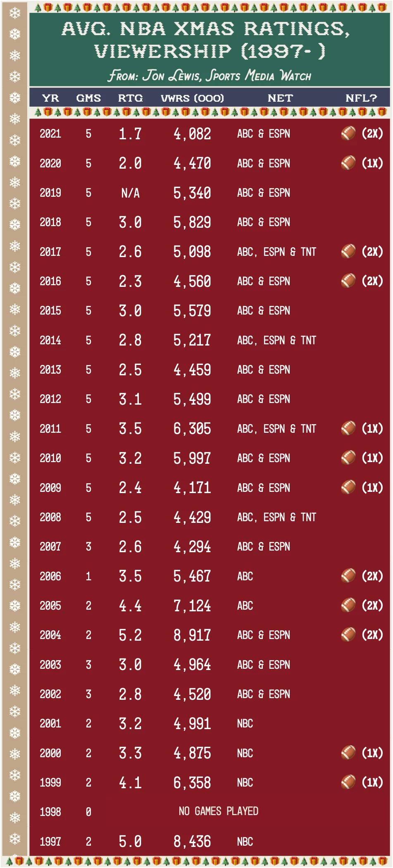Select the RTG column header

pyautogui.click(x=130, y=98)
